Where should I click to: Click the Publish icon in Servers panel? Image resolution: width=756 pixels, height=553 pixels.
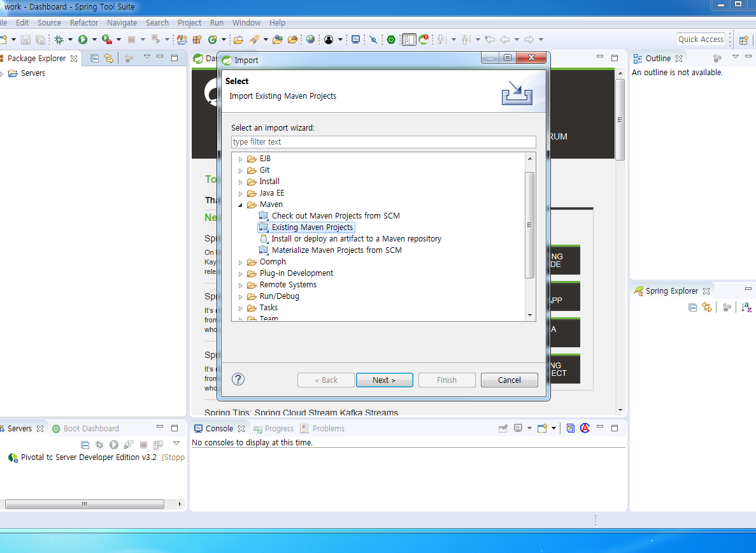point(158,445)
